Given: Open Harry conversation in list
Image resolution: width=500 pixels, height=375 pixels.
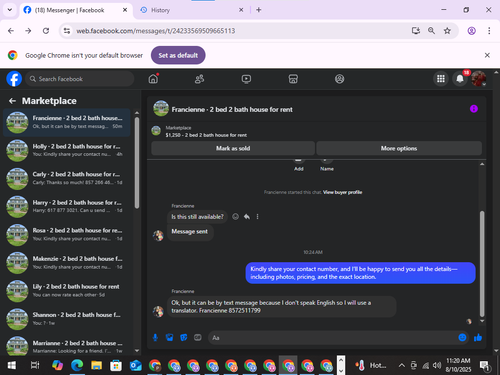Looking at the screenshot, I should click(67, 206).
